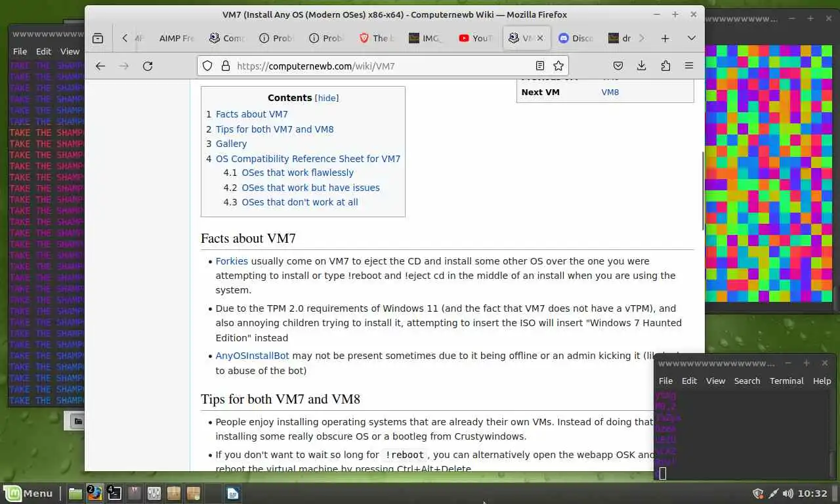Switch to the Brave 'The b' tab
The width and height of the screenshot is (840, 504).
point(377,38)
